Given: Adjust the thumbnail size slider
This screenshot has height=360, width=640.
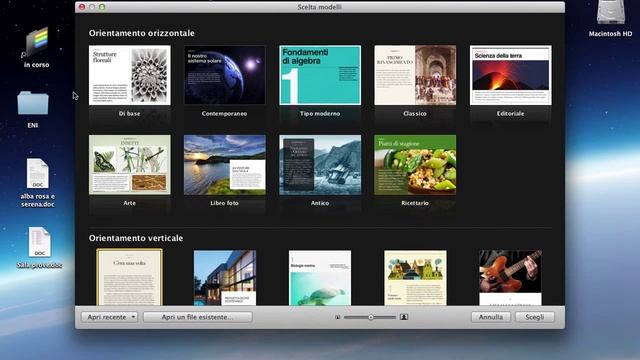Looking at the screenshot, I should pyautogui.click(x=370, y=317).
